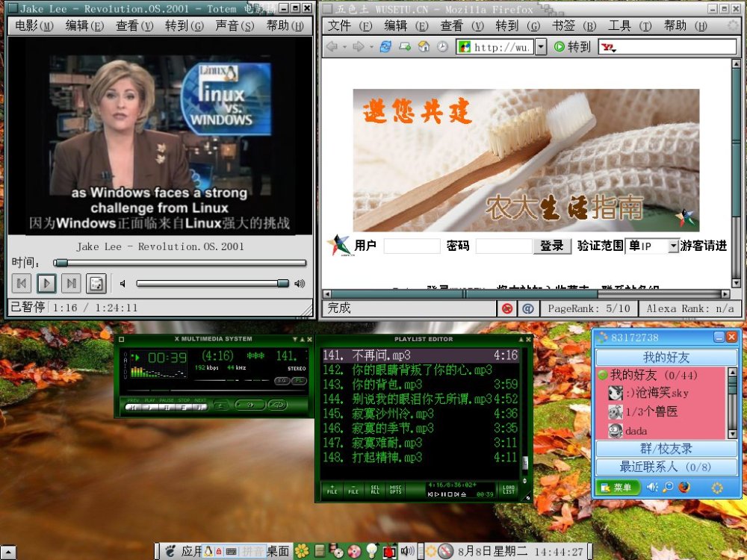
Task: Open the 验证范围 单IP dropdown
Action: pos(651,246)
